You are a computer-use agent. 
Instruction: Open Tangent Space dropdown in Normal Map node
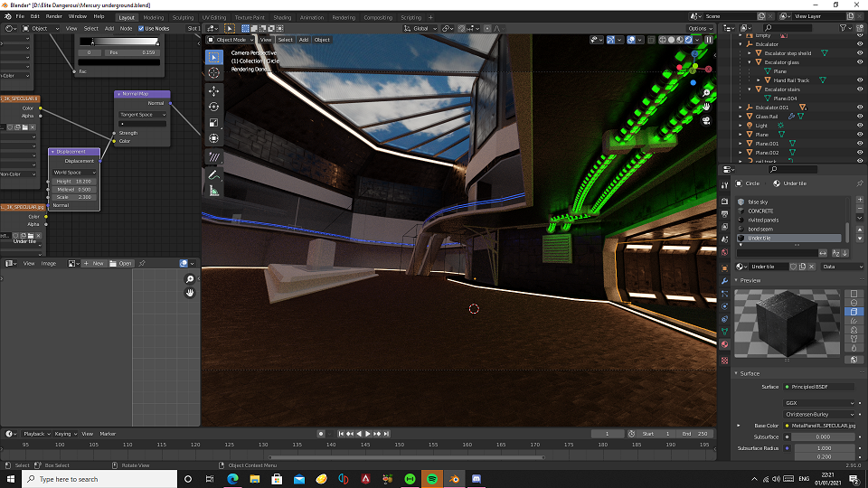143,115
